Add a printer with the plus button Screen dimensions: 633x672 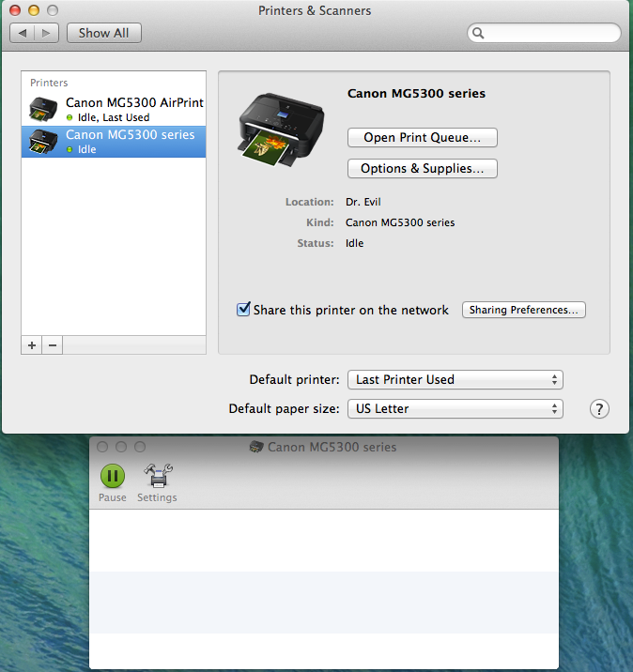32,345
